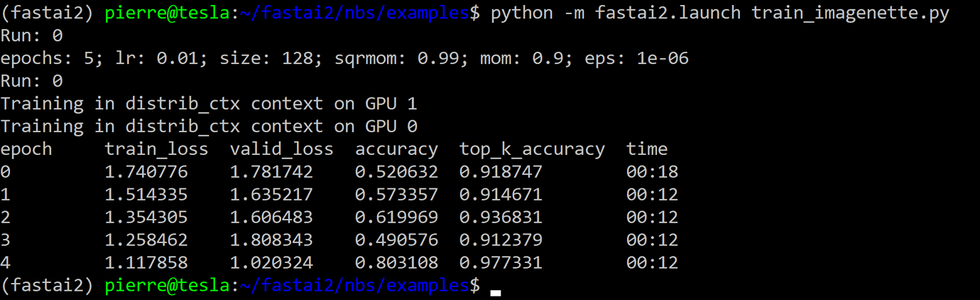Click the line mentioning GPU 1
The height and width of the screenshot is (300, 980).
(209, 104)
